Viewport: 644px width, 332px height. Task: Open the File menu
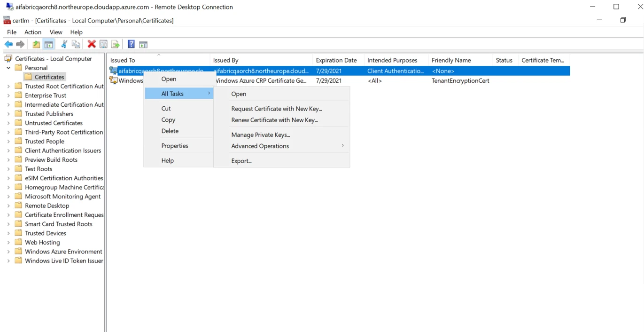[12, 32]
